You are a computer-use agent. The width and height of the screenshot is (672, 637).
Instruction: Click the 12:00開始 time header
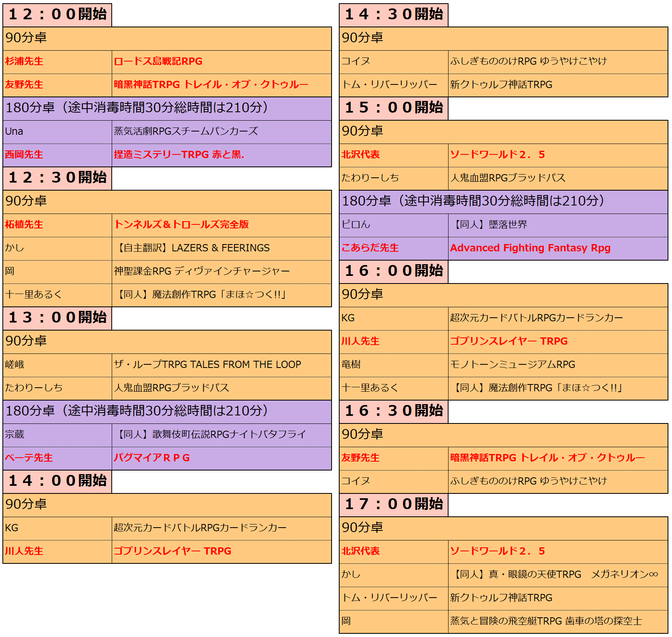click(x=57, y=15)
